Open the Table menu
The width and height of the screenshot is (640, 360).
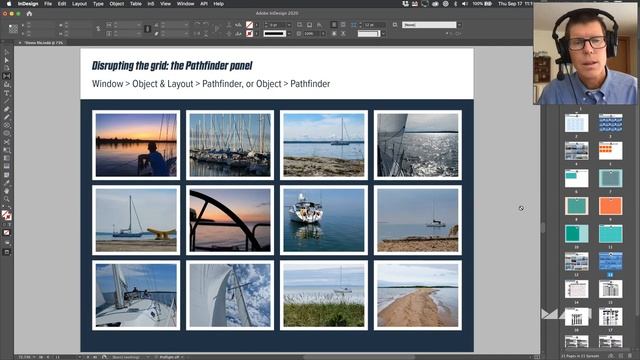[136, 4]
